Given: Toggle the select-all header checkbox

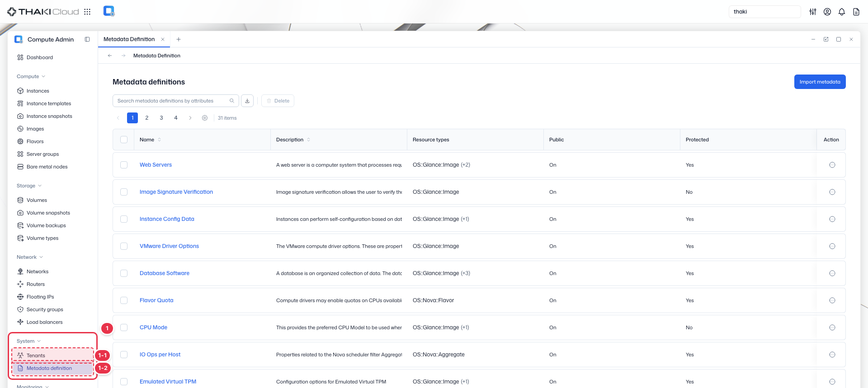Looking at the screenshot, I should click(124, 140).
